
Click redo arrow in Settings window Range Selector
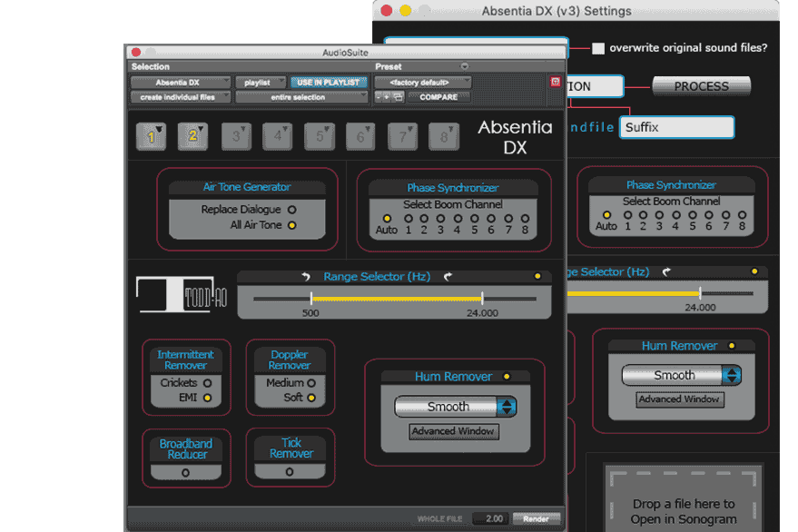pos(666,271)
